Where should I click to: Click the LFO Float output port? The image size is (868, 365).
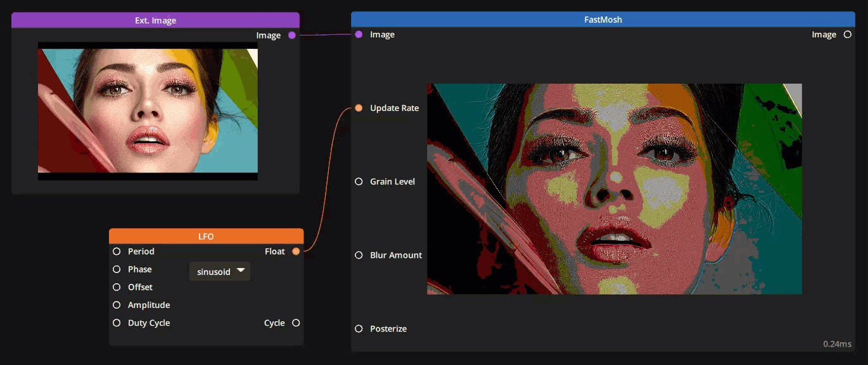point(296,252)
